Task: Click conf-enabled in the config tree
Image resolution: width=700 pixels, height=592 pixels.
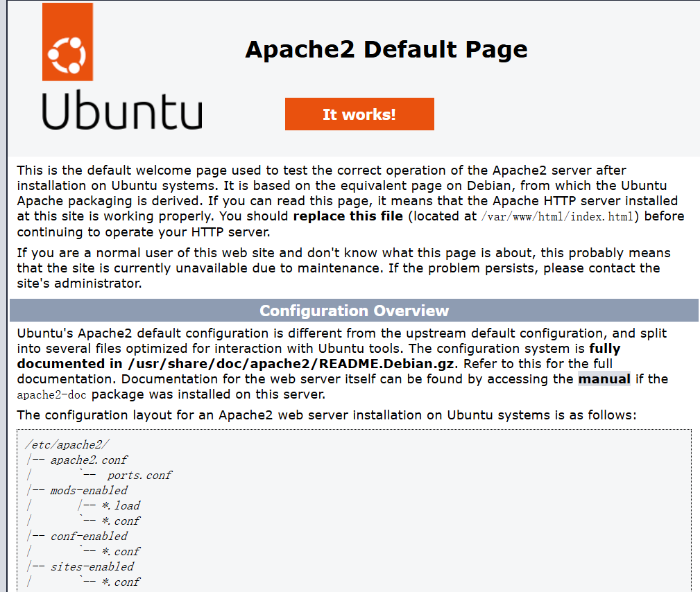Action: 88,537
